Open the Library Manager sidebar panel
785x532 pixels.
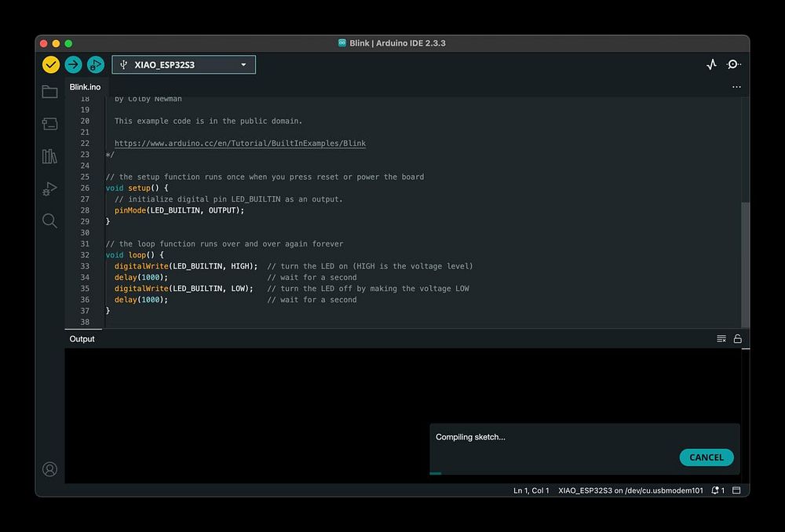tap(49, 156)
